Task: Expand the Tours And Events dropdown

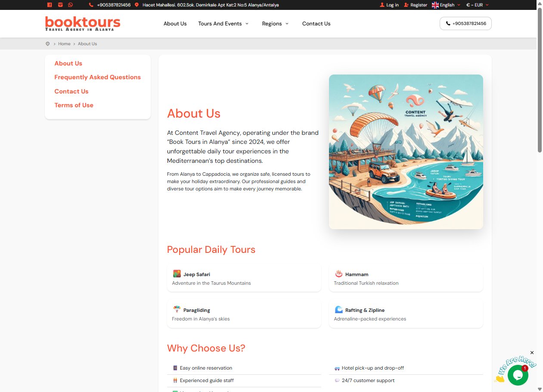Action: (223, 24)
